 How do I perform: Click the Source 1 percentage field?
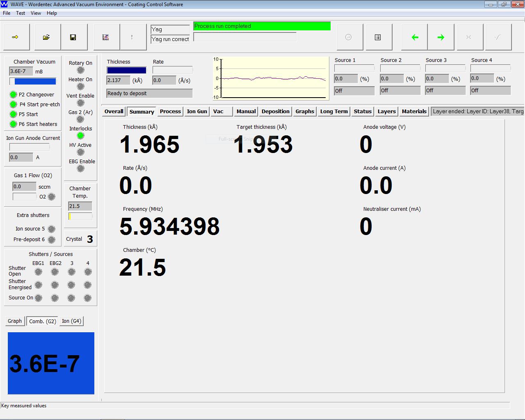coord(346,79)
